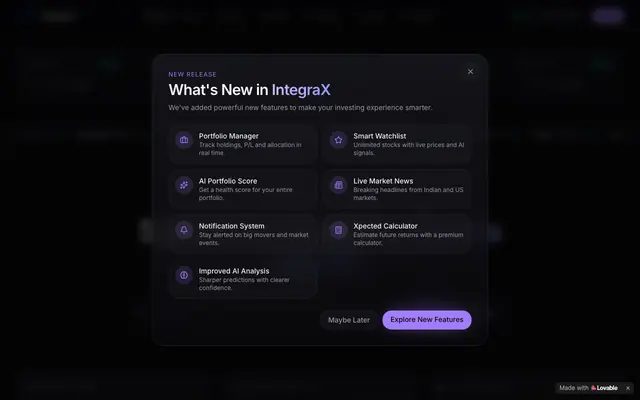Screen dimensions: 640x400
Task: Click 'Sharper predictions with clearer' text
Action: coord(244,284)
